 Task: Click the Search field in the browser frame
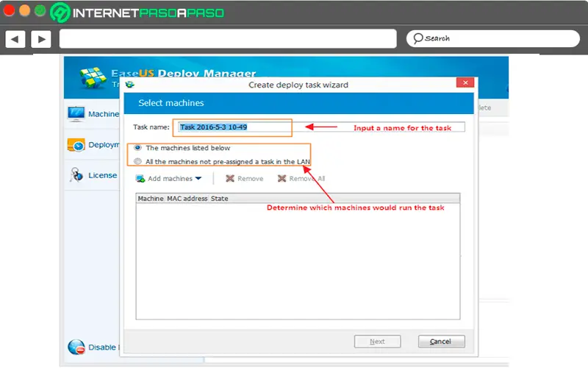pyautogui.click(x=493, y=38)
